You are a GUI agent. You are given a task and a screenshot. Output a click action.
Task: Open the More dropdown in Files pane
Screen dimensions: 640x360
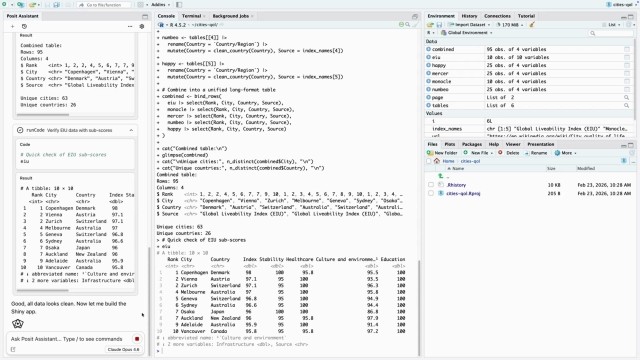(x=565, y=153)
